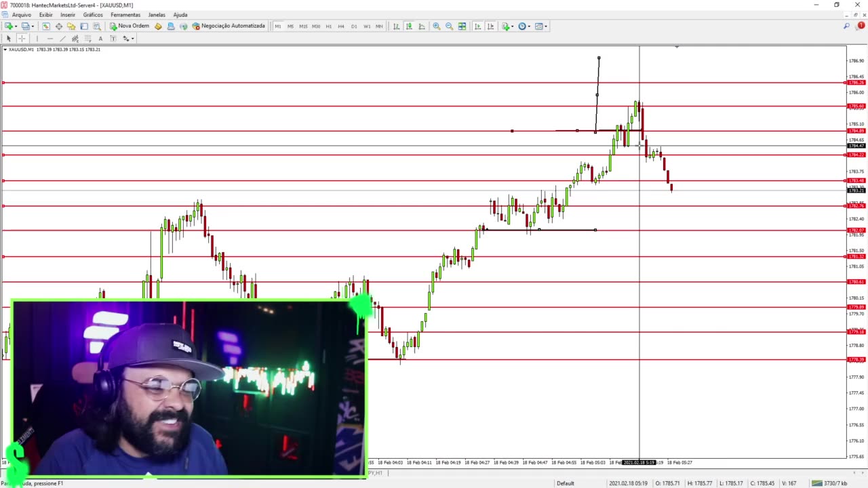
Task: Switch to M5 timeframe
Action: click(x=290, y=26)
